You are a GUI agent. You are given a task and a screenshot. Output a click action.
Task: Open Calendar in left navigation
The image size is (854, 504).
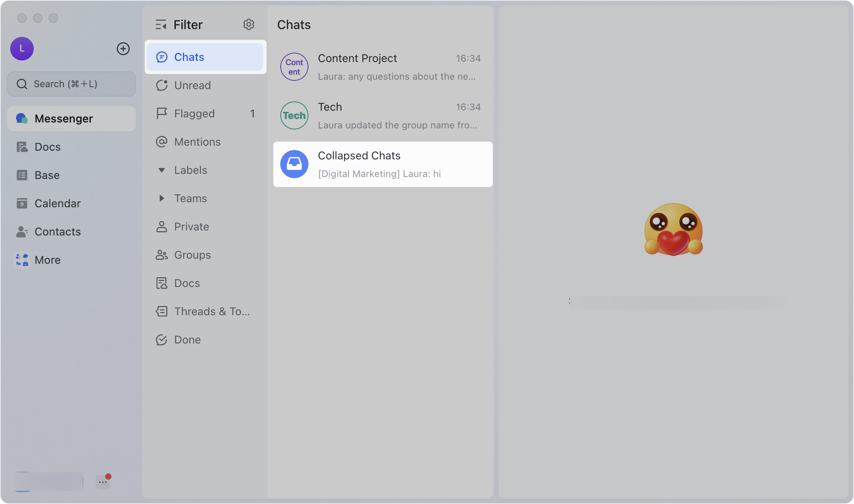[71, 203]
